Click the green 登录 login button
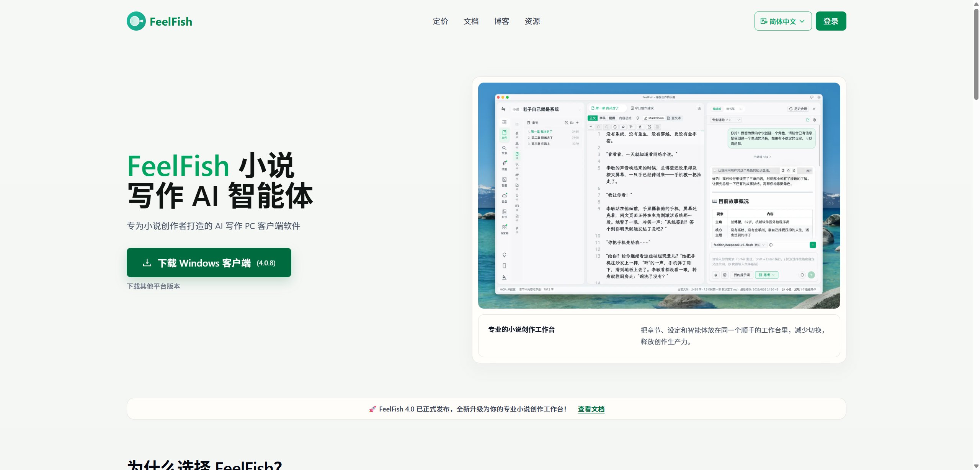 click(831, 21)
